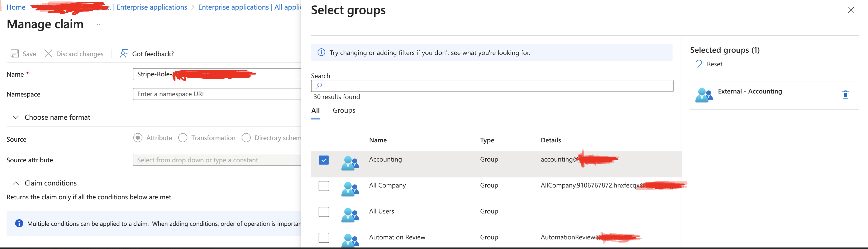
Task: Open Enterprise applications | All applications breadcrumb
Action: point(249,7)
